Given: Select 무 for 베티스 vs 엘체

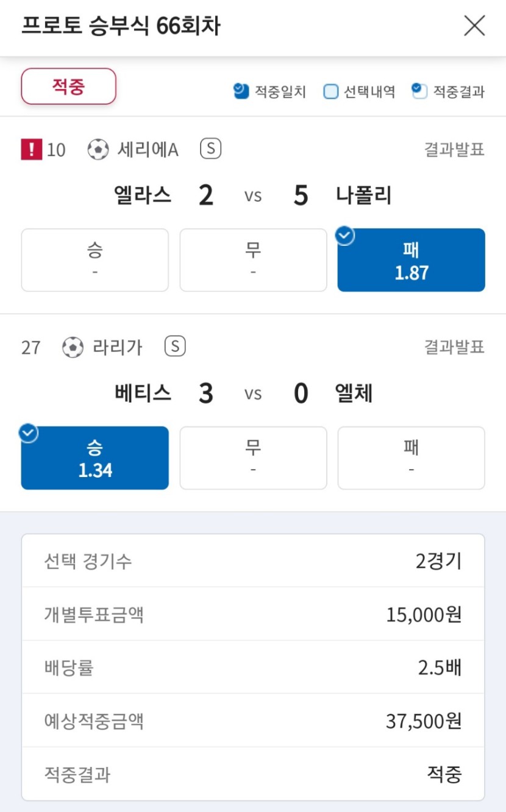Looking at the screenshot, I should 253,458.
